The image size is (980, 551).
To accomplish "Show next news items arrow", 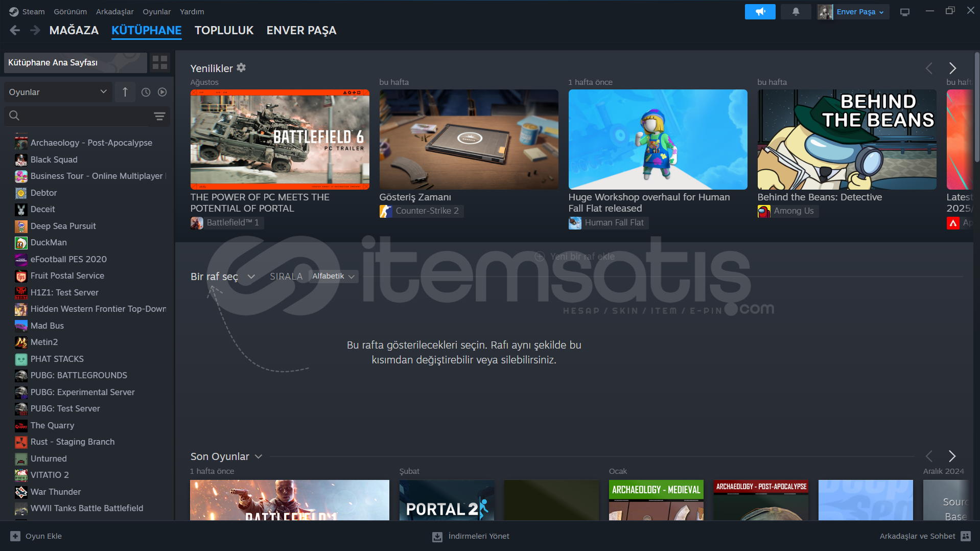I will click(x=952, y=68).
